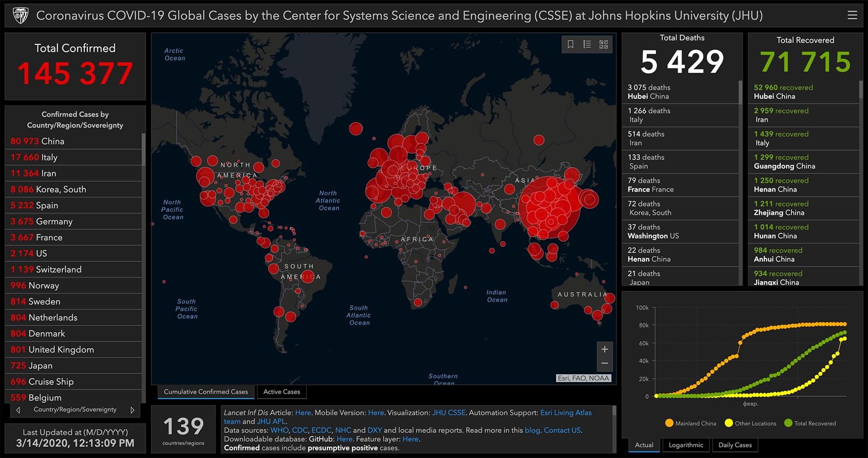Select Denmark confirmed row
Viewport: 868px width, 458px height.
tap(73, 334)
